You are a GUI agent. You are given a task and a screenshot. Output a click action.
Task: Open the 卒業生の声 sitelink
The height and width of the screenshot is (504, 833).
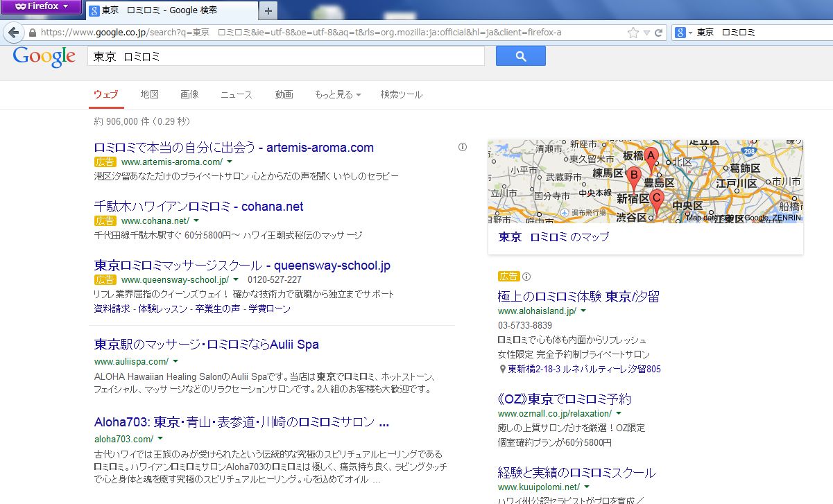click(217, 309)
